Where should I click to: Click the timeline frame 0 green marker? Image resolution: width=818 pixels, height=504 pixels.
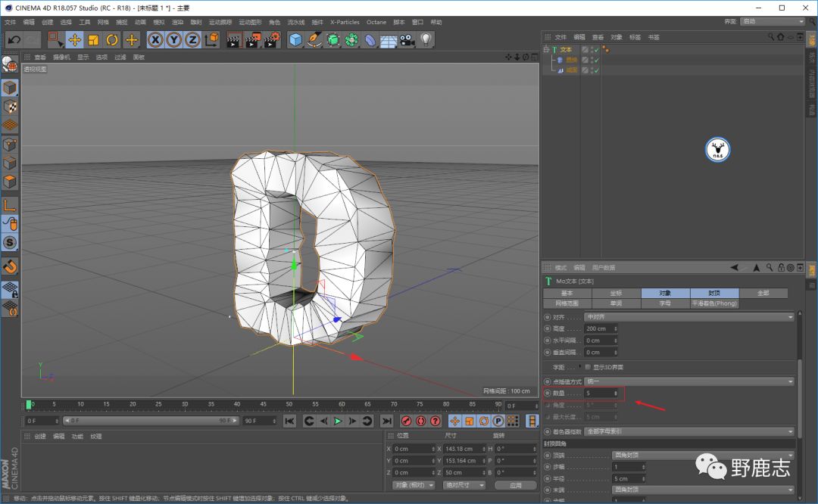pos(30,404)
